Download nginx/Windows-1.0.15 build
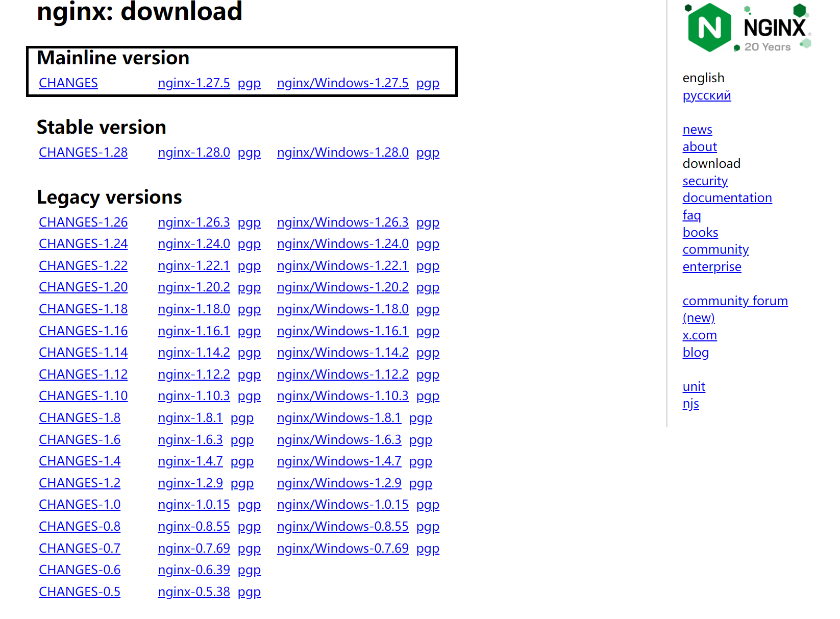The image size is (840, 619). tap(343, 505)
